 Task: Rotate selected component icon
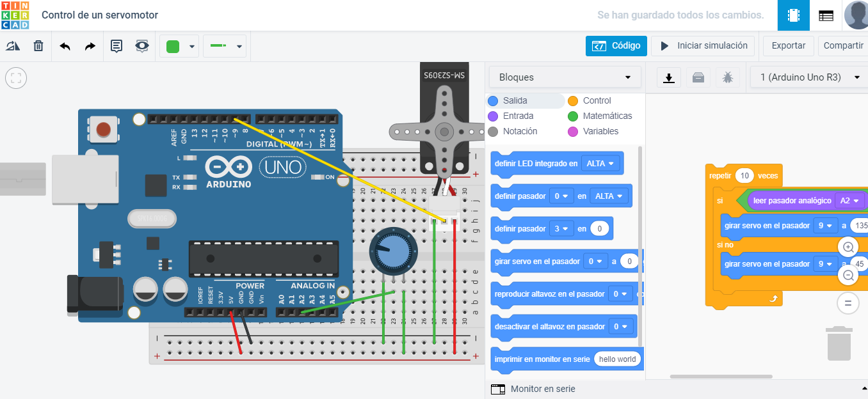(13, 46)
